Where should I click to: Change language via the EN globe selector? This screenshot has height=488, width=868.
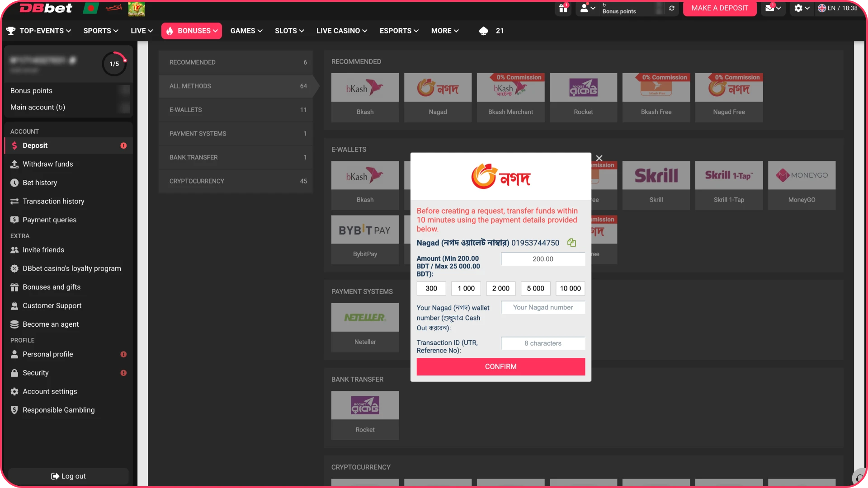(837, 8)
